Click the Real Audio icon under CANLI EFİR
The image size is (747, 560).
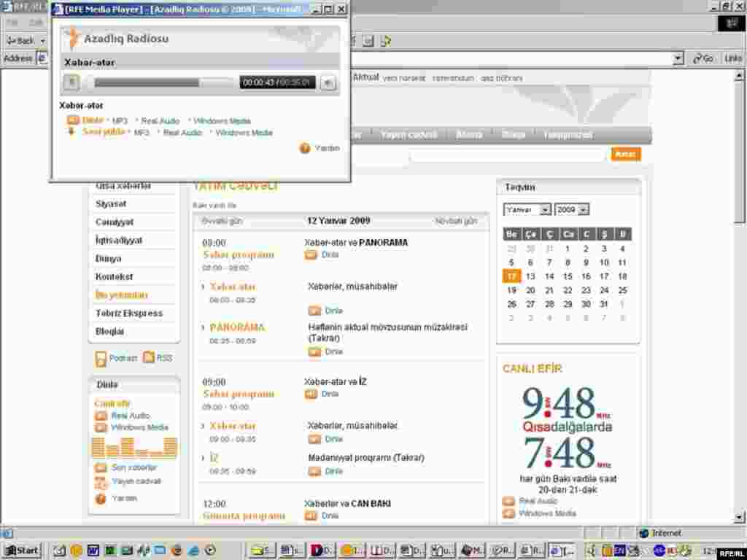(508, 501)
